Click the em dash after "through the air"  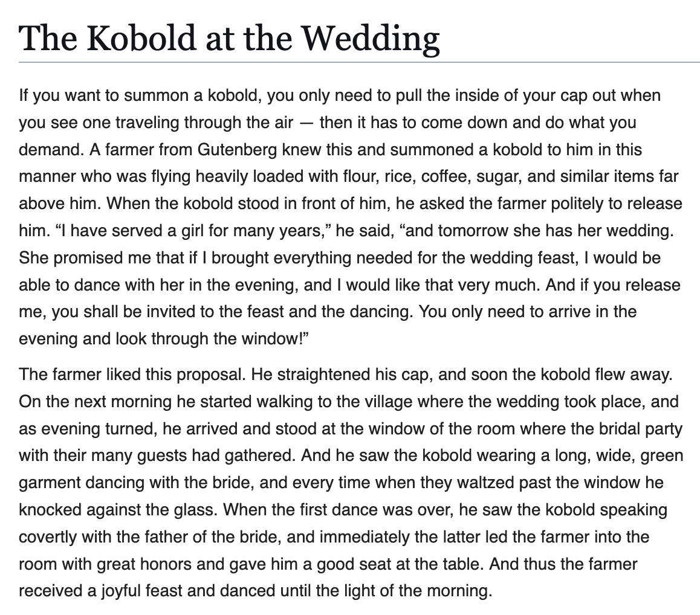coord(306,123)
